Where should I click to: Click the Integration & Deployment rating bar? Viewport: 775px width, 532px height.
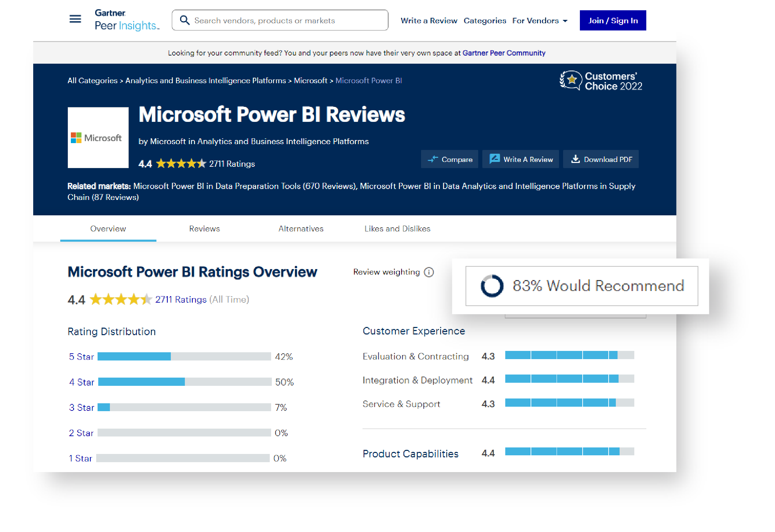[x=570, y=379]
